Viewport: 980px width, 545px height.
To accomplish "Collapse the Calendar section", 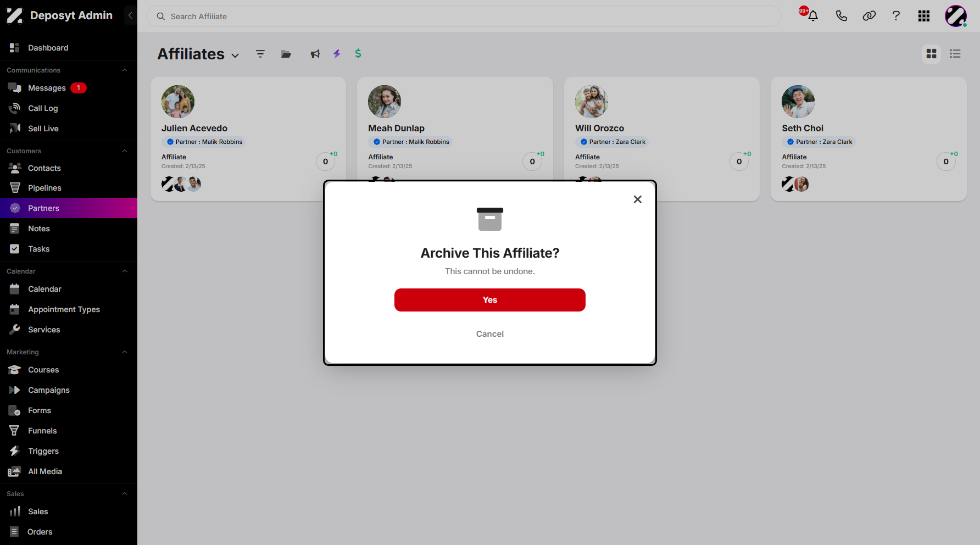I will tap(125, 271).
